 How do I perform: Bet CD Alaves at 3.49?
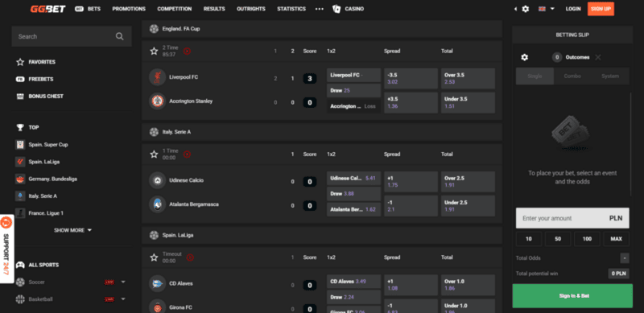click(354, 282)
